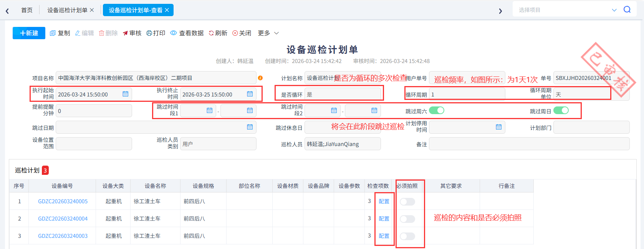This screenshot has width=644, height=249.
Task: Toggle 必须拍照 for row GDZC202603240005
Action: click(407, 202)
